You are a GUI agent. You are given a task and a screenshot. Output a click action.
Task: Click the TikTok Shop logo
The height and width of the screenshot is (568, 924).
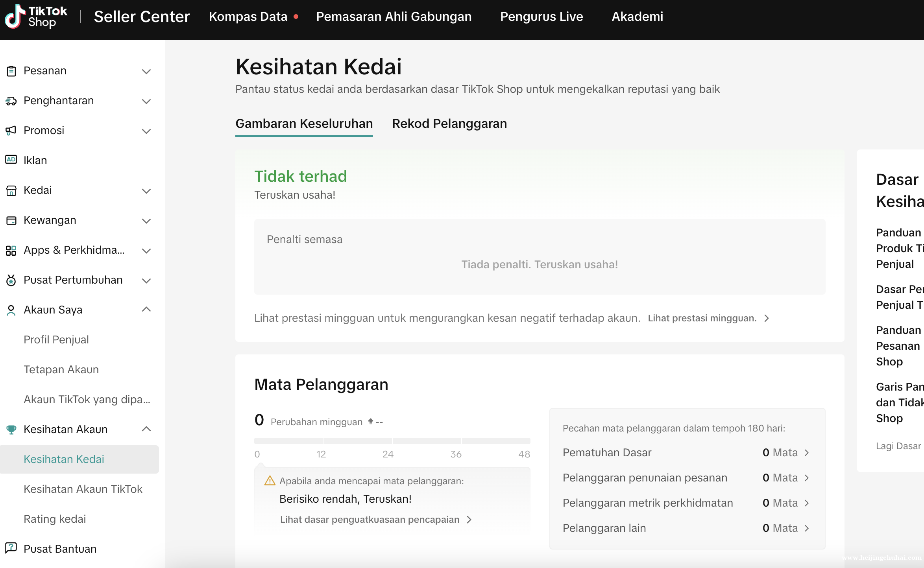click(36, 17)
